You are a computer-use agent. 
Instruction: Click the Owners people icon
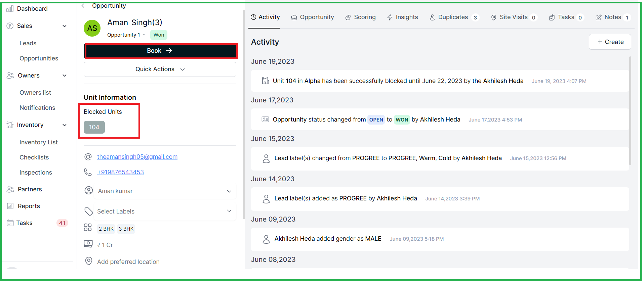pyautogui.click(x=10, y=76)
